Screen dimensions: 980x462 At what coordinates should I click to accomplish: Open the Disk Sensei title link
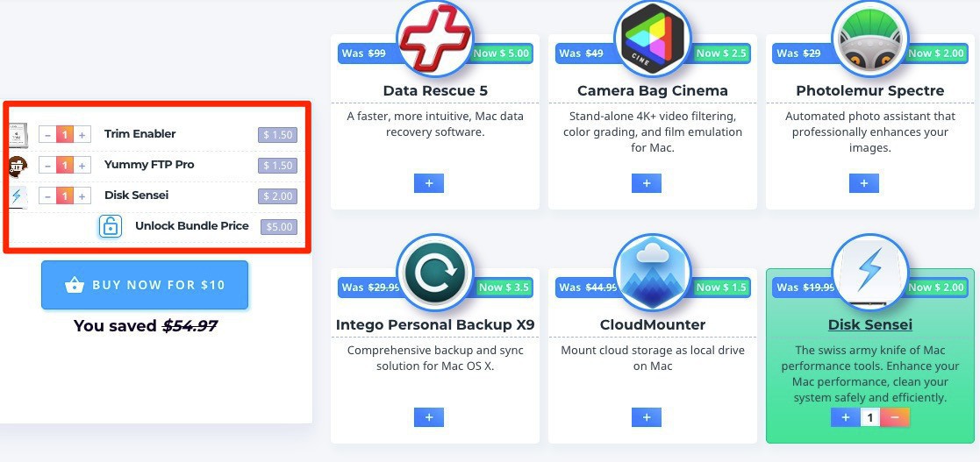[870, 324]
